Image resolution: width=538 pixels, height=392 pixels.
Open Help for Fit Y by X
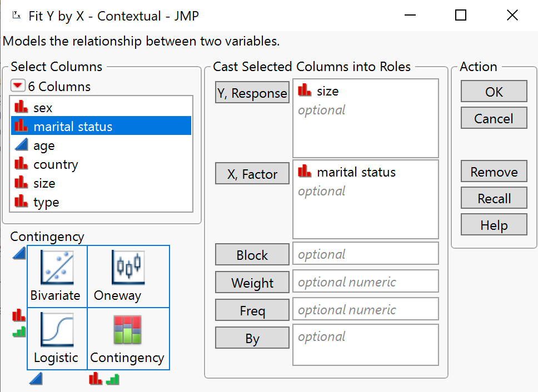pyautogui.click(x=494, y=224)
